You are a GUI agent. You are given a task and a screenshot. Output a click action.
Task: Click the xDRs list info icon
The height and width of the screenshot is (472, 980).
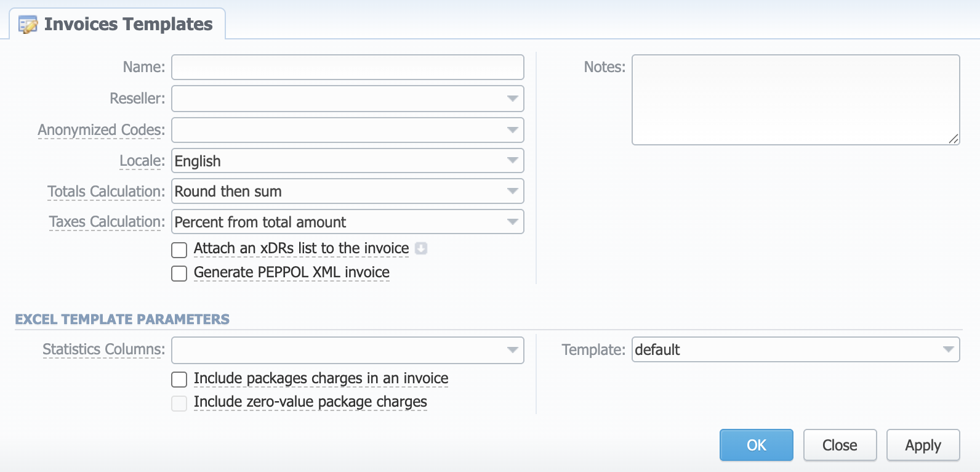(421, 248)
